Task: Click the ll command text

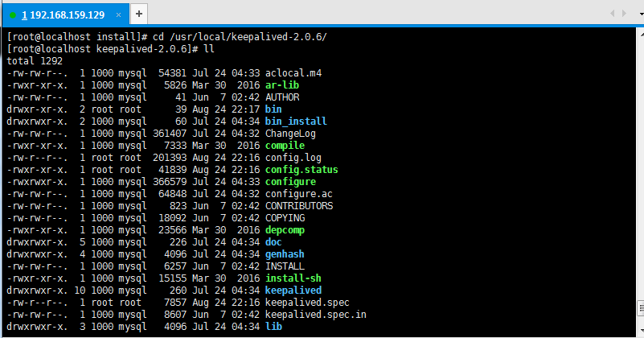Action: [x=209, y=49]
